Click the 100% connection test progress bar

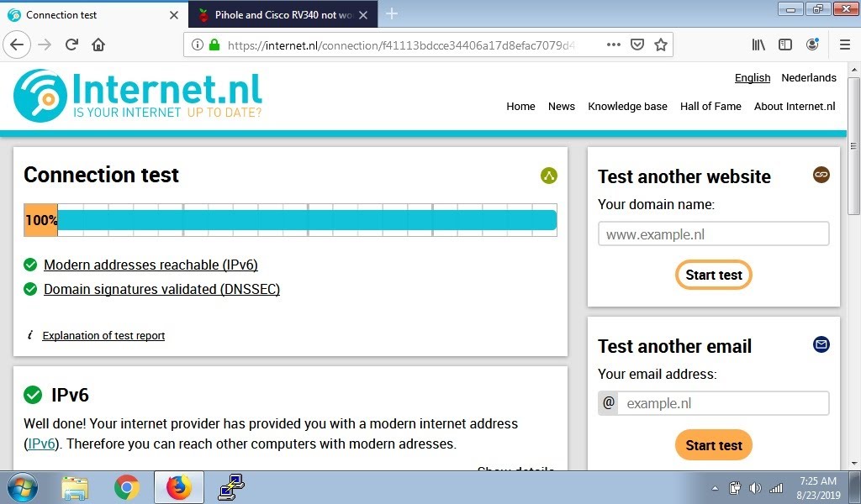coord(290,220)
